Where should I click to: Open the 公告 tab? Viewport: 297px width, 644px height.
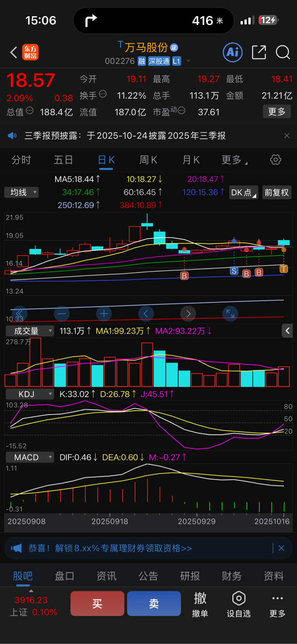click(x=148, y=576)
